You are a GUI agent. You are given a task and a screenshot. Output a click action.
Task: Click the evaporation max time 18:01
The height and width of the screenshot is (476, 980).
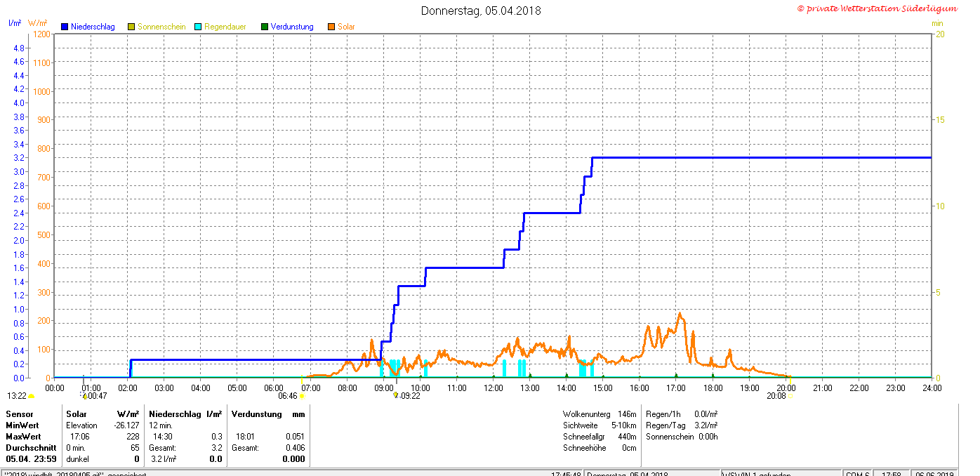pyautogui.click(x=246, y=437)
